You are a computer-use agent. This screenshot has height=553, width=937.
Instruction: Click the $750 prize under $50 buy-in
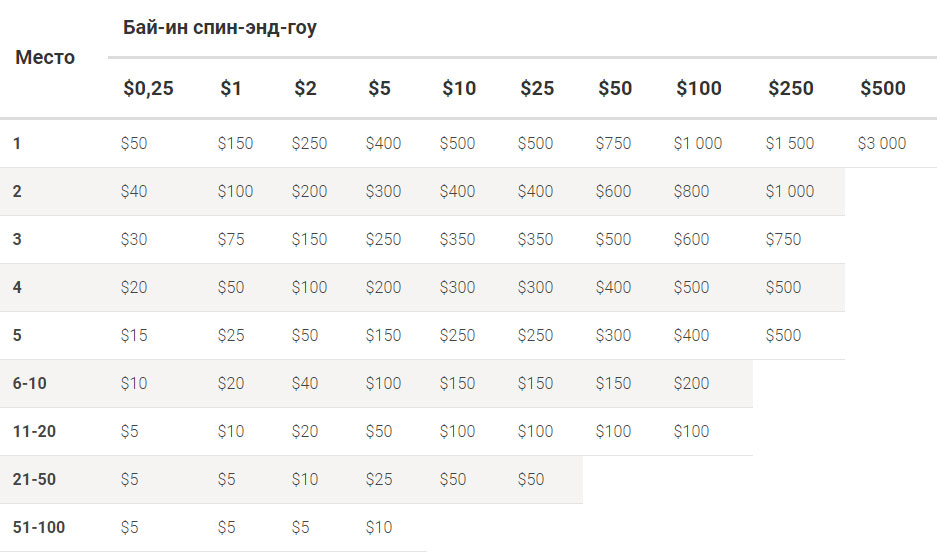[x=613, y=143]
